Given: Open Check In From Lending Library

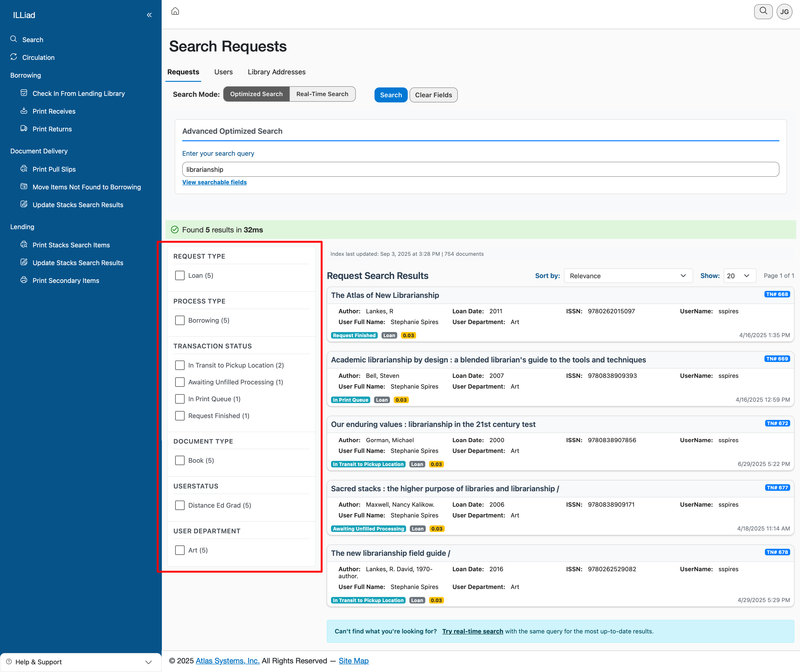Looking at the screenshot, I should (x=79, y=93).
